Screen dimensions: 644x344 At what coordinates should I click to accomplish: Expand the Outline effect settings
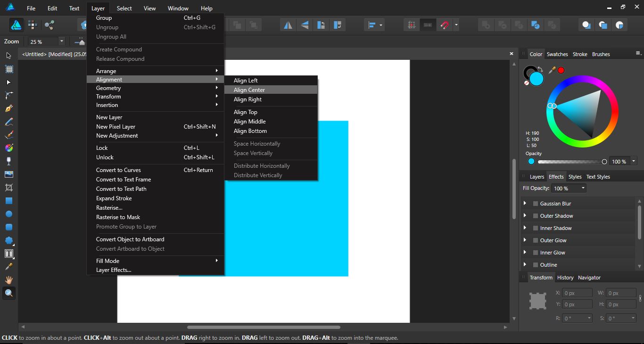point(525,265)
